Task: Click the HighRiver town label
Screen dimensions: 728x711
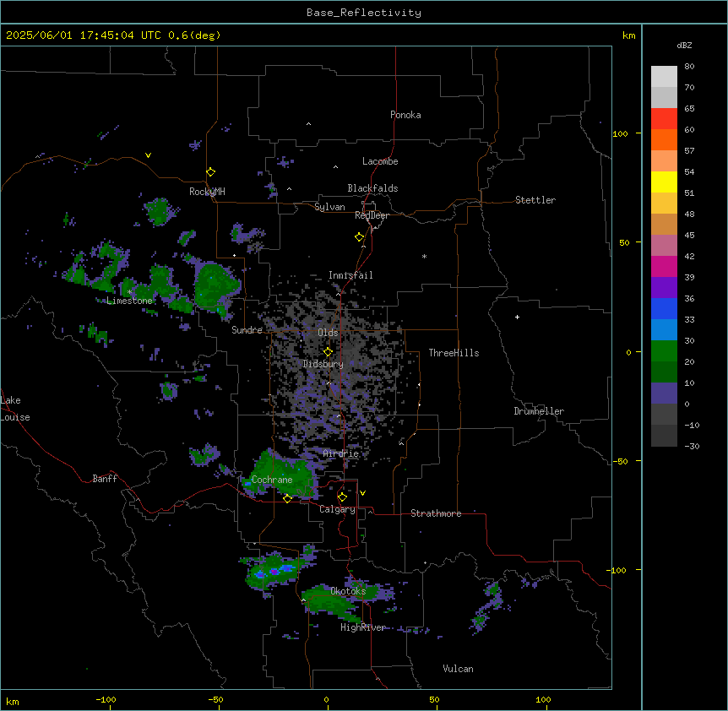Action: [363, 627]
